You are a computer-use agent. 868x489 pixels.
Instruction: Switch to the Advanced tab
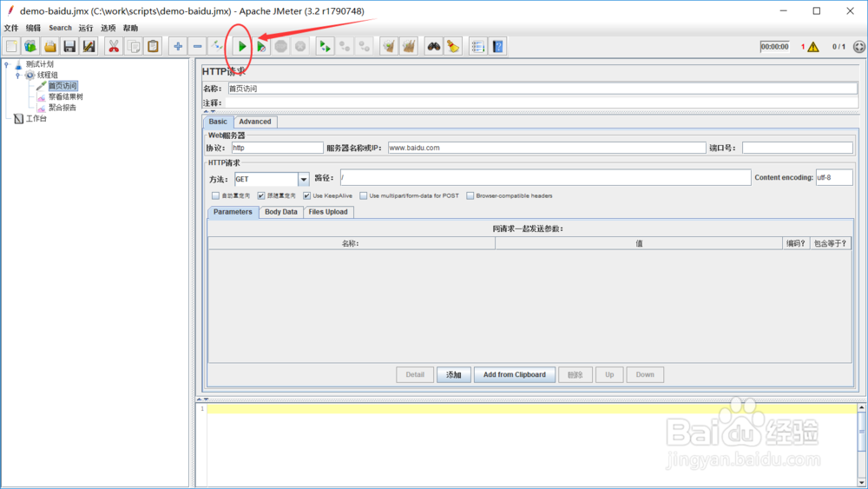pos(255,122)
